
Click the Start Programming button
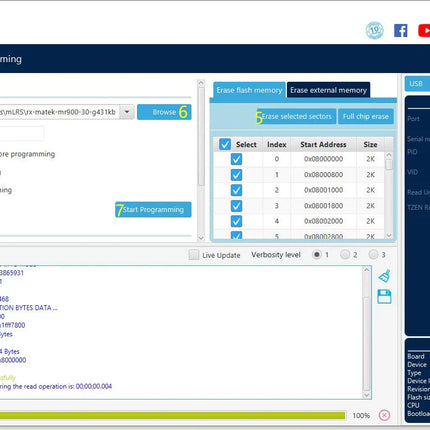(x=153, y=210)
